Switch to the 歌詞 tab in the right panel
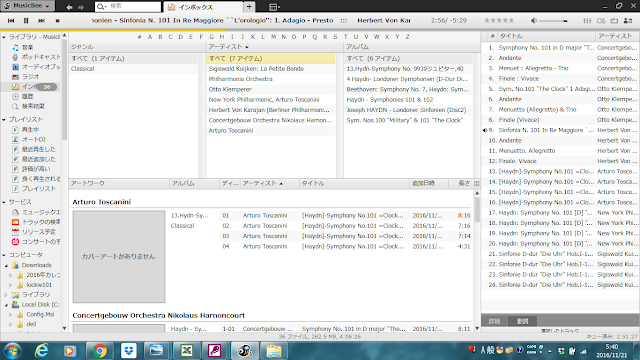 pyautogui.click(x=522, y=321)
